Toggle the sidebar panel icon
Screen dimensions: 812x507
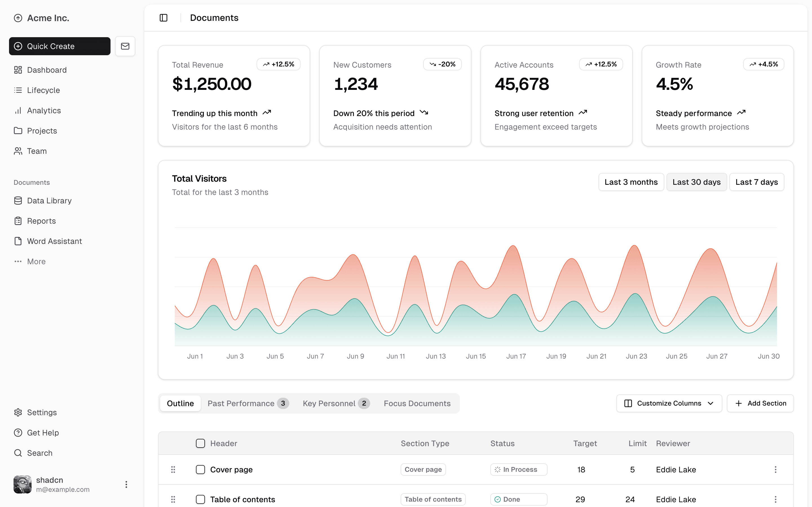coord(164,18)
